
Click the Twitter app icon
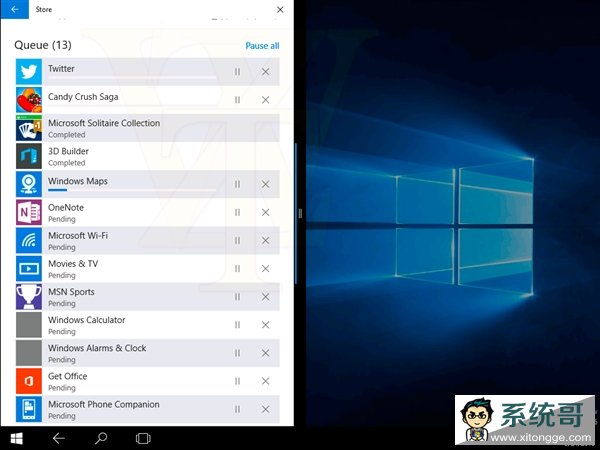(x=29, y=72)
